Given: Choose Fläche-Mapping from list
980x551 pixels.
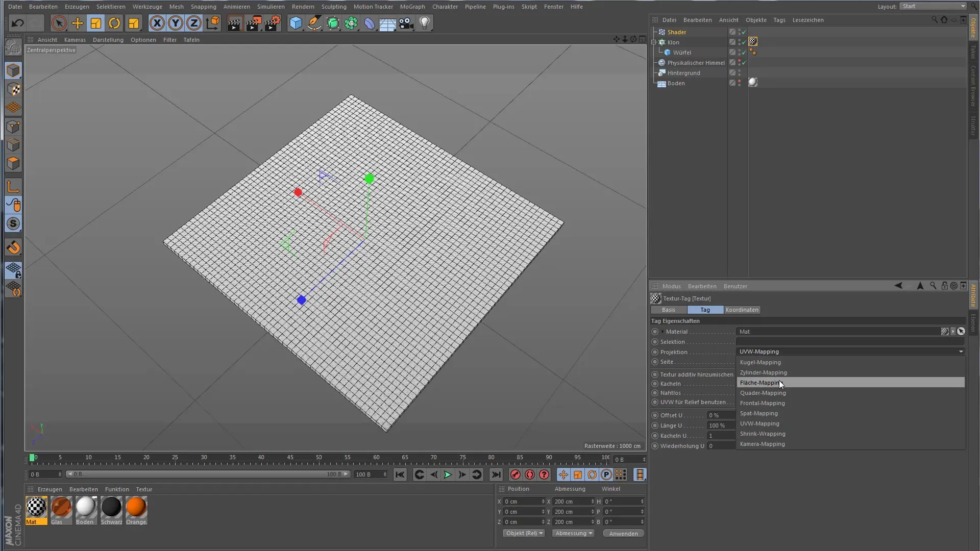Looking at the screenshot, I should pyautogui.click(x=851, y=383).
